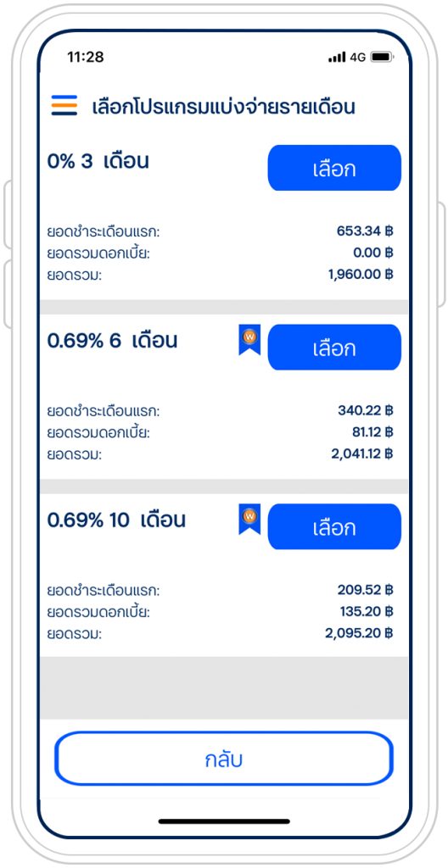Tap the 1,960.00 ฿ total amount

coord(361,274)
